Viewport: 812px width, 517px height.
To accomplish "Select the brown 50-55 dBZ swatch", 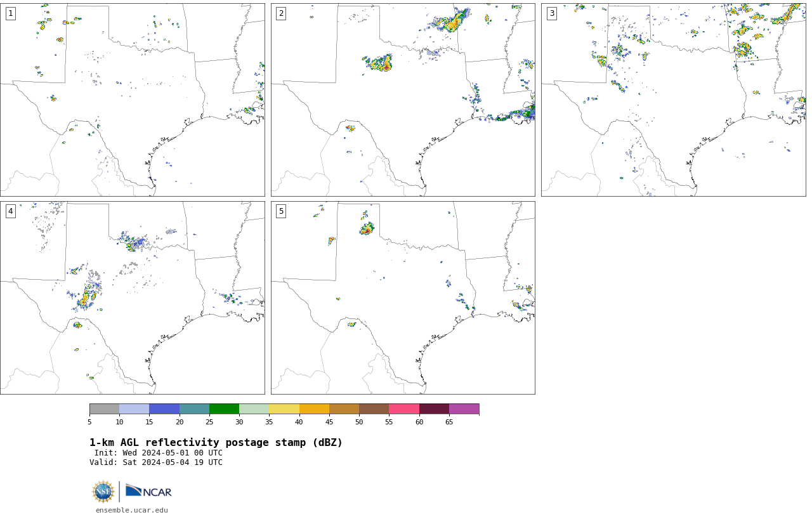I will pos(374,409).
